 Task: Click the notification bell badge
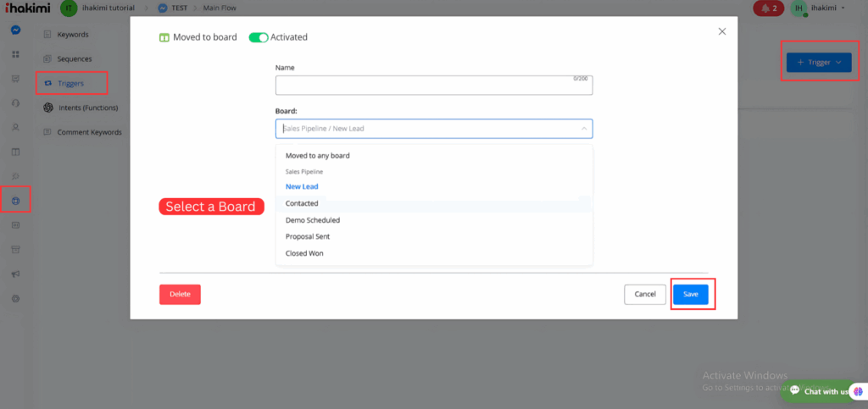[768, 8]
